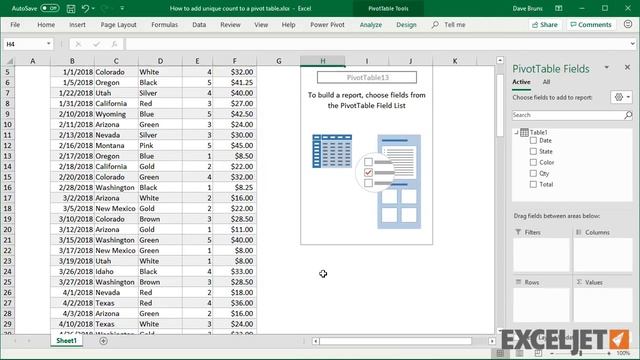Switch to the Home tab

coord(46,24)
